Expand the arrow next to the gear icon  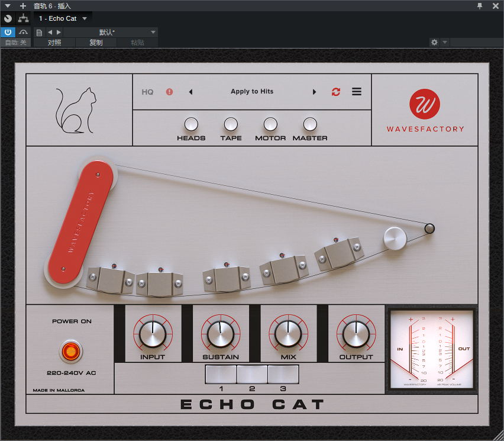445,42
